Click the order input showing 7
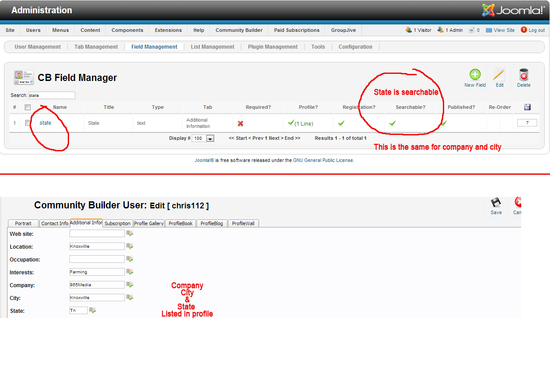 point(527,123)
